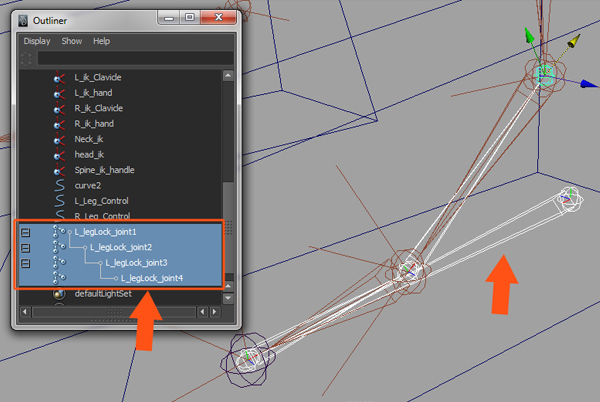Click the R_ik_hand IK handle icon
Viewport: 600px width, 402px height.
click(x=59, y=124)
